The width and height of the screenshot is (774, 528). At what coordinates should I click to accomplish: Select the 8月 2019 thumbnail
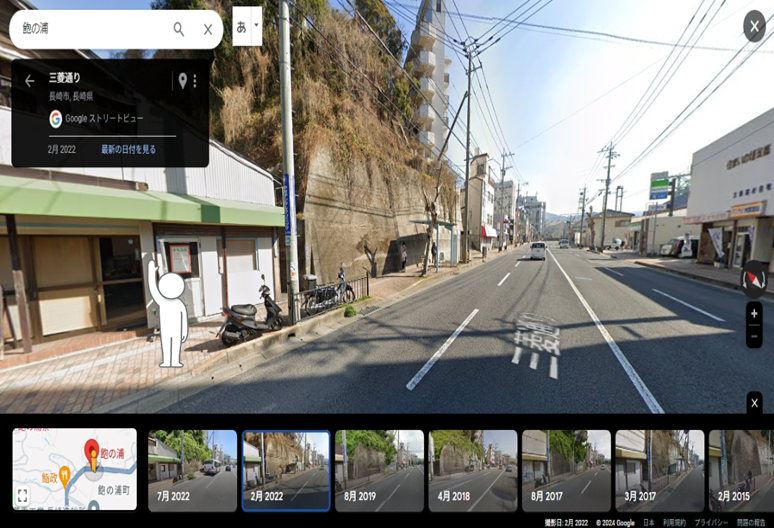[379, 470]
